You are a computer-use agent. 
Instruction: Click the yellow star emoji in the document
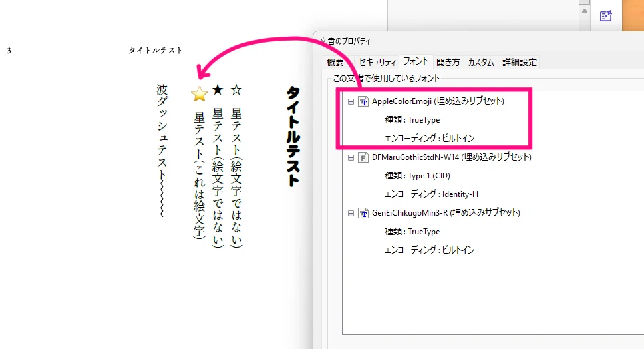(x=199, y=94)
